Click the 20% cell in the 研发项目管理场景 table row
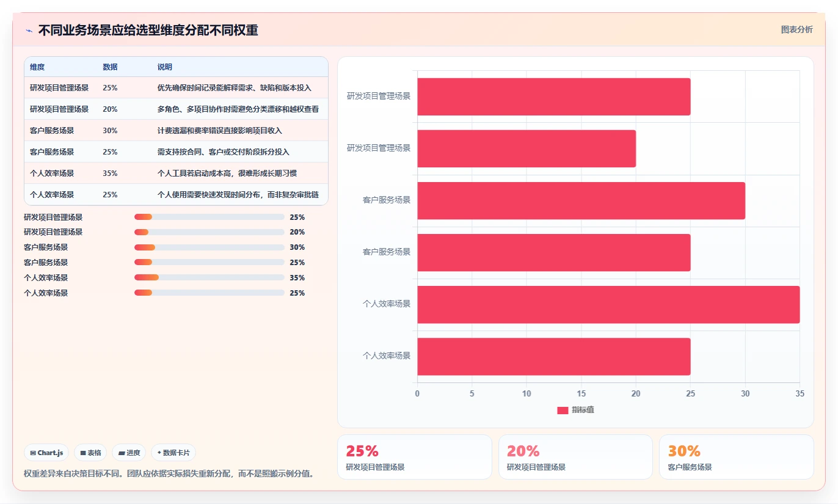The width and height of the screenshot is (838, 504). (x=110, y=109)
